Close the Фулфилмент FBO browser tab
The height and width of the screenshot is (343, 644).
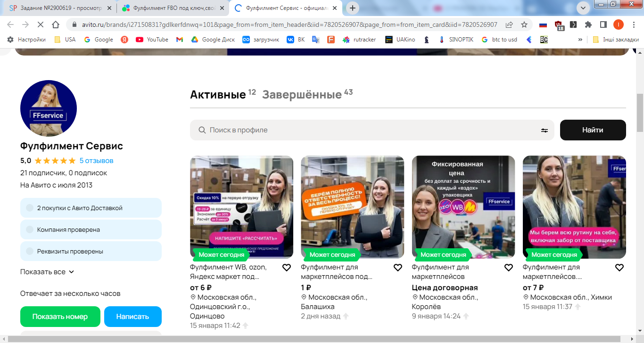(222, 8)
